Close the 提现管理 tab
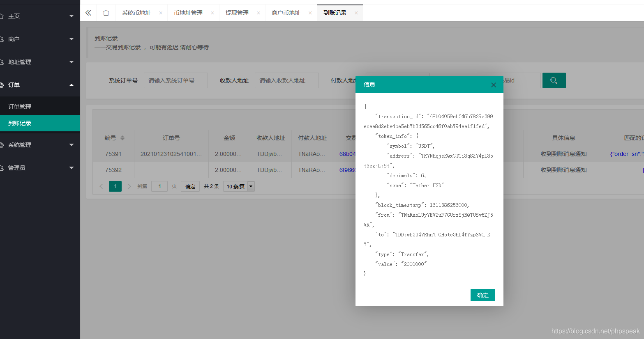Screen dimensions: 644x339 pyautogui.click(x=259, y=13)
